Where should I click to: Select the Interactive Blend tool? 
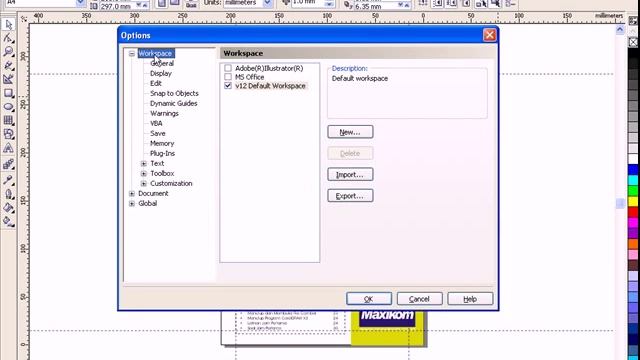click(8, 164)
